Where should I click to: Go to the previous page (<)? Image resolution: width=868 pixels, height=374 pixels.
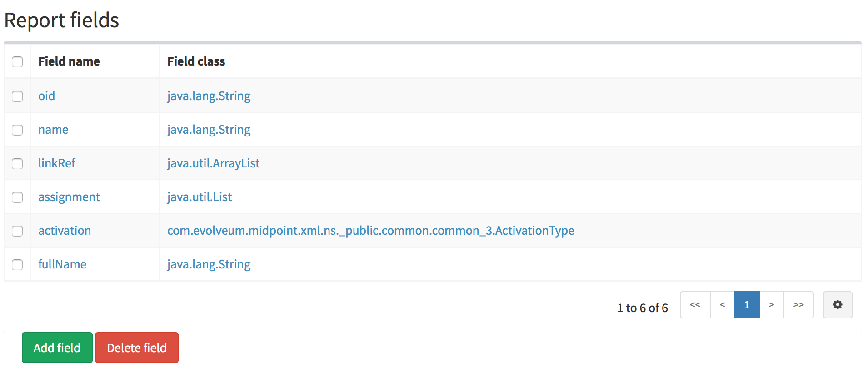click(722, 305)
